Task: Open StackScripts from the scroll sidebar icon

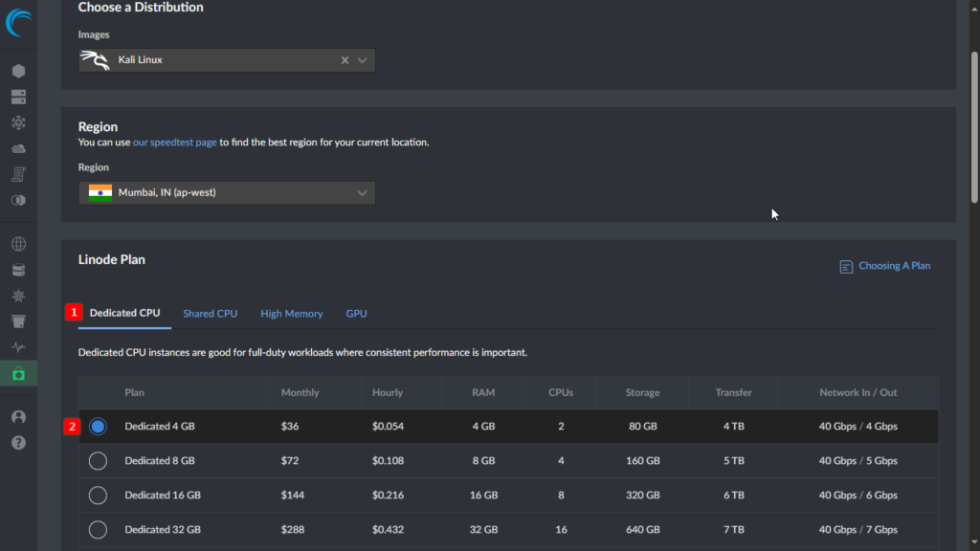Action: [19, 174]
